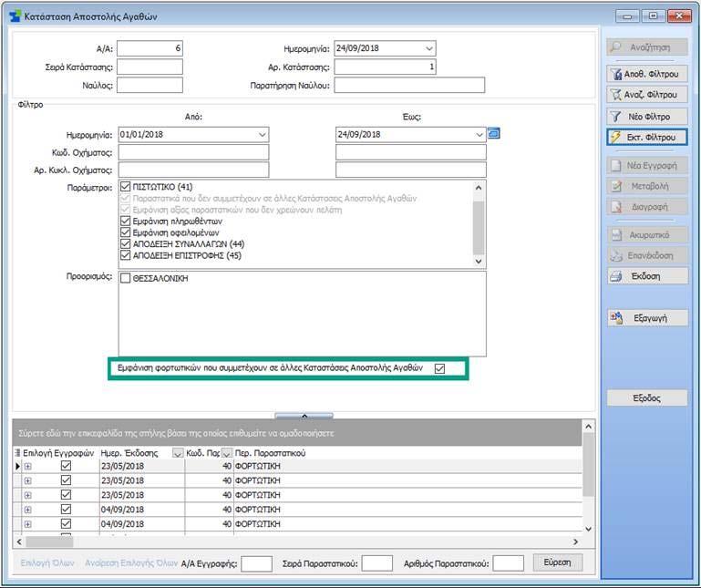Click the Σειρά Κατάστασης field
The image size is (701, 588).
[149, 67]
